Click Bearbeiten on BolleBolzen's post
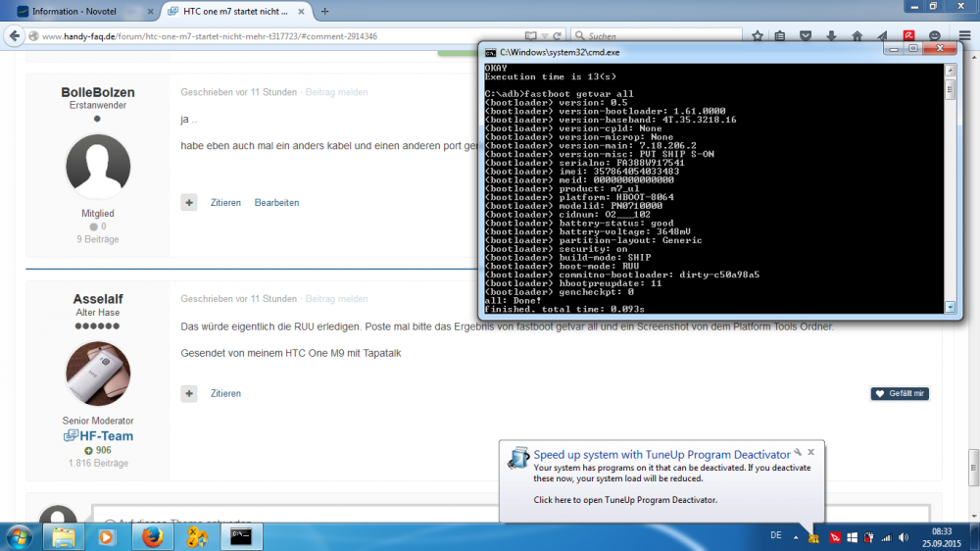Image resolution: width=980 pixels, height=551 pixels. coord(276,203)
